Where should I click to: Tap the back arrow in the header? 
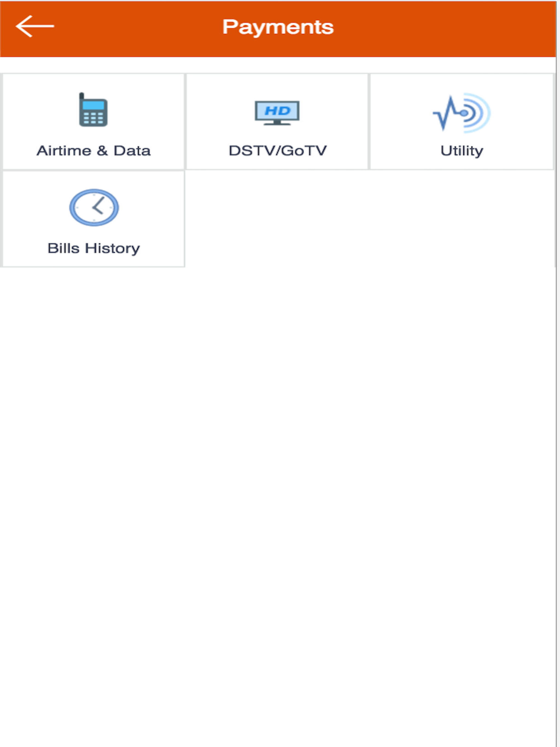tap(35, 26)
